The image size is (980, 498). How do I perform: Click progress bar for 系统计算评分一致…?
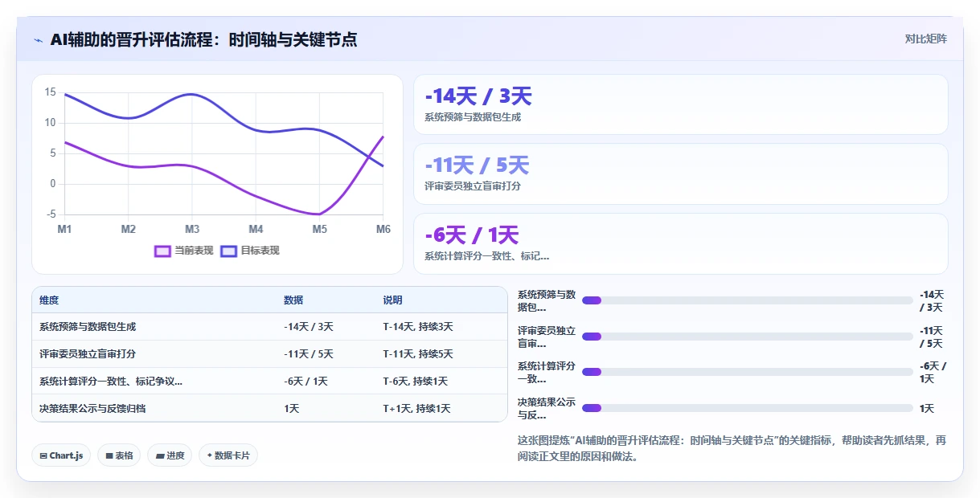pyautogui.click(x=748, y=372)
